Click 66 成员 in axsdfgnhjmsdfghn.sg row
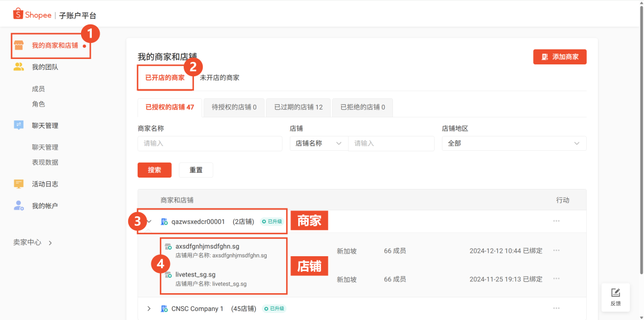This screenshot has height=320, width=644. point(395,251)
